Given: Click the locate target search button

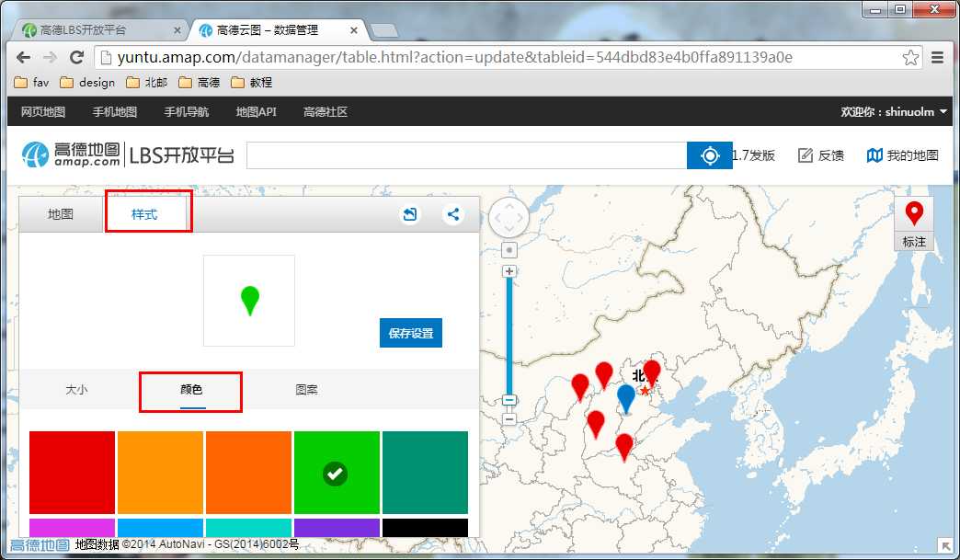Looking at the screenshot, I should click(x=709, y=155).
